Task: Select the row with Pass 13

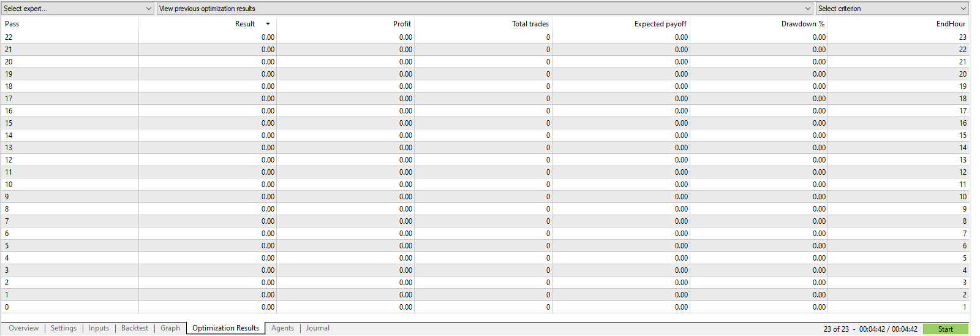Action: (x=484, y=148)
